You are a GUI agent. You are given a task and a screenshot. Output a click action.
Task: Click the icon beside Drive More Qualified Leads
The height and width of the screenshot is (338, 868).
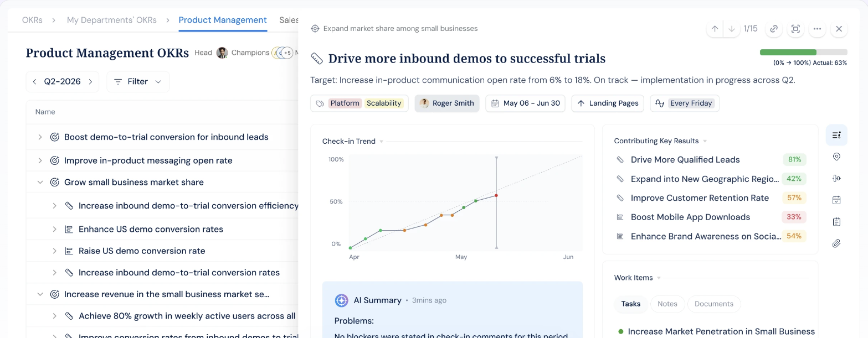pyautogui.click(x=620, y=159)
